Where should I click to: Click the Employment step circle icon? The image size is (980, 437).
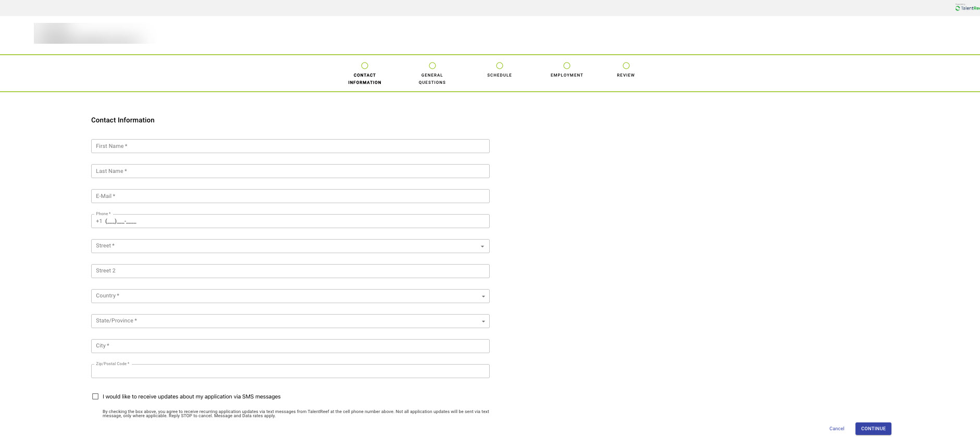coord(566,66)
